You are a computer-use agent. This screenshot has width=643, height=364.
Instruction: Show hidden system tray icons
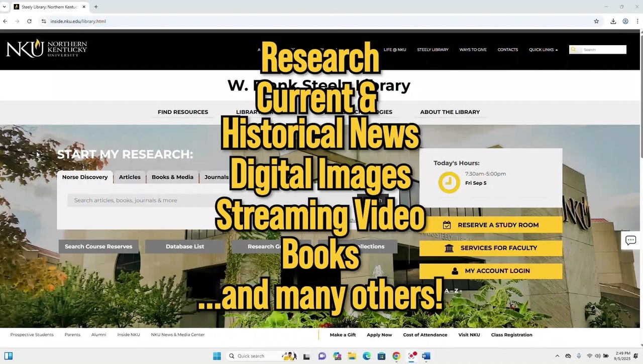557,356
